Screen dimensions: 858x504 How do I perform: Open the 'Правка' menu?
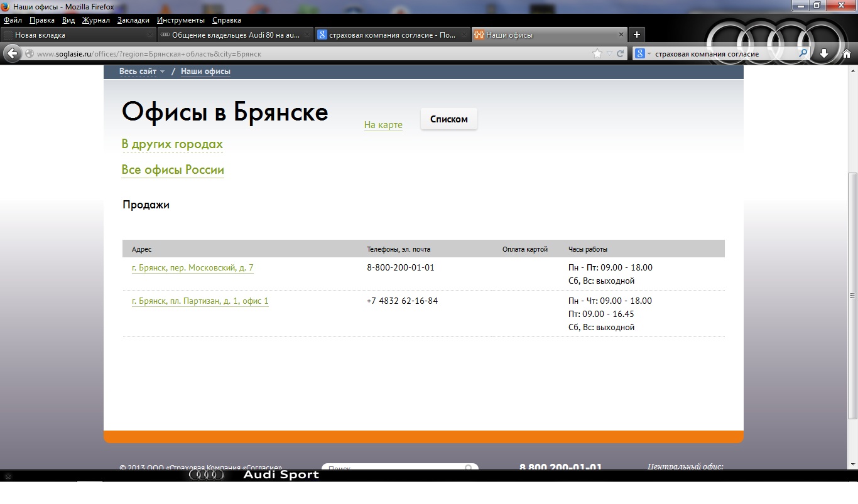click(42, 20)
